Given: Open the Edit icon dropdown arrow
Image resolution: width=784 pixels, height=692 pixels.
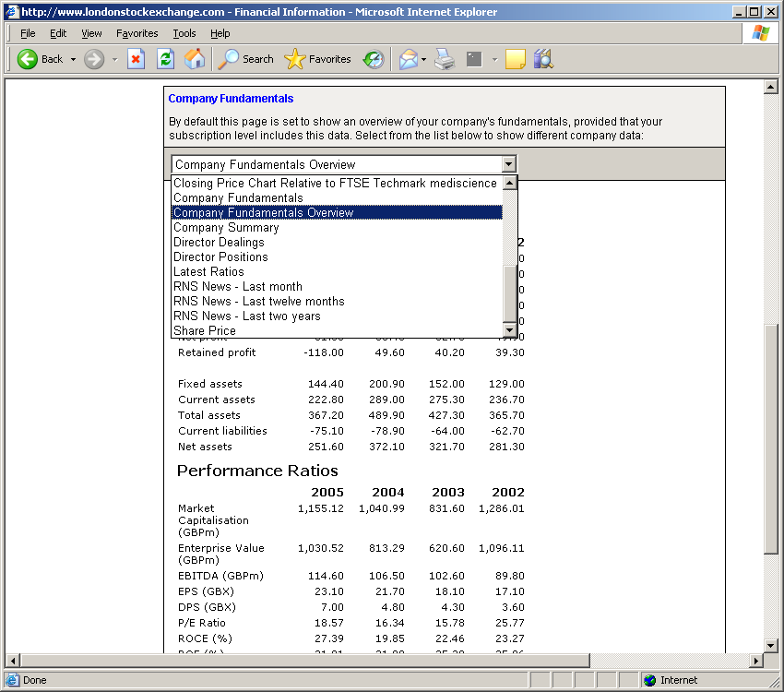Looking at the screenshot, I should point(494,59).
